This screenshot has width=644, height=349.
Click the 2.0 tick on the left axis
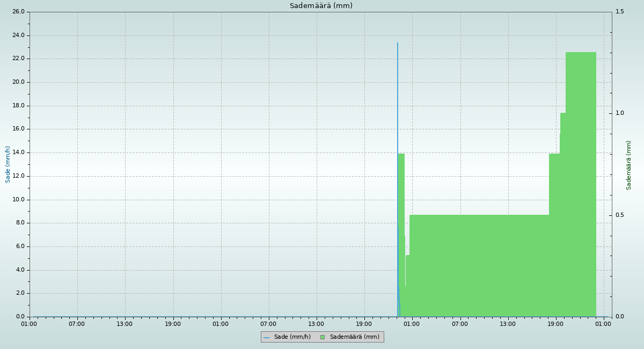(20, 293)
